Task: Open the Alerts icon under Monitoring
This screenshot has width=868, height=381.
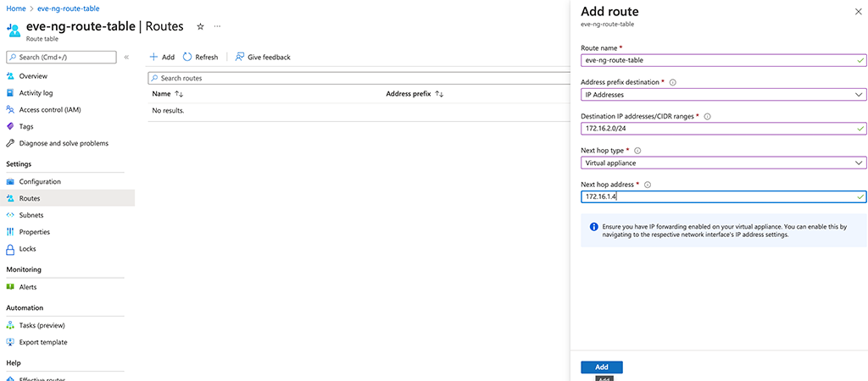Action: (9, 287)
